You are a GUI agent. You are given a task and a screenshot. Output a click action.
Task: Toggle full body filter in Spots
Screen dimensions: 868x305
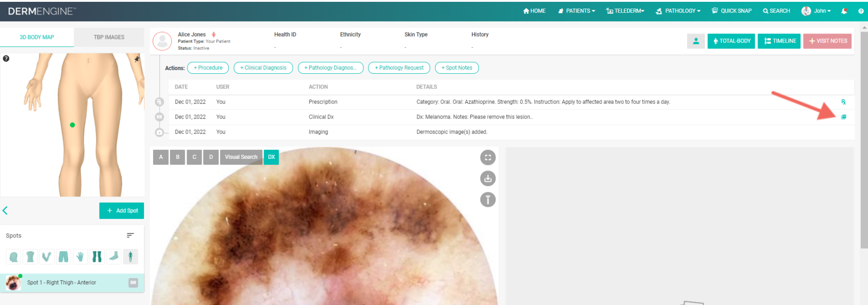point(130,257)
